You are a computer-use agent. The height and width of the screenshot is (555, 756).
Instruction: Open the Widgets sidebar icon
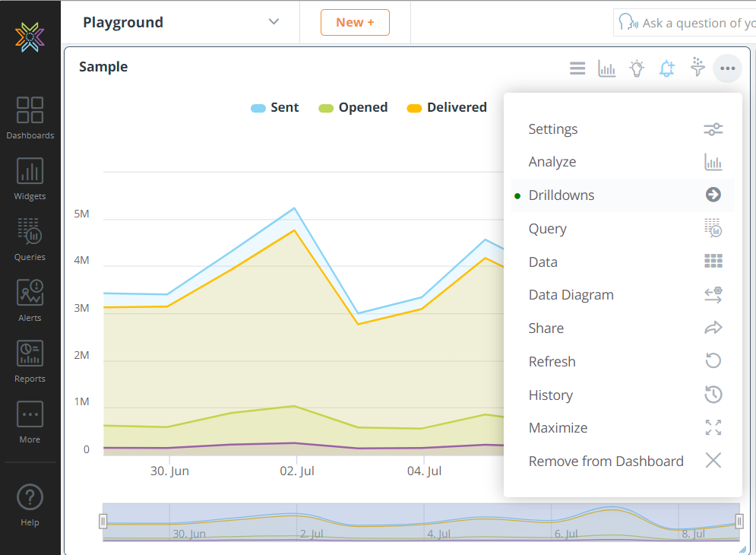click(30, 179)
